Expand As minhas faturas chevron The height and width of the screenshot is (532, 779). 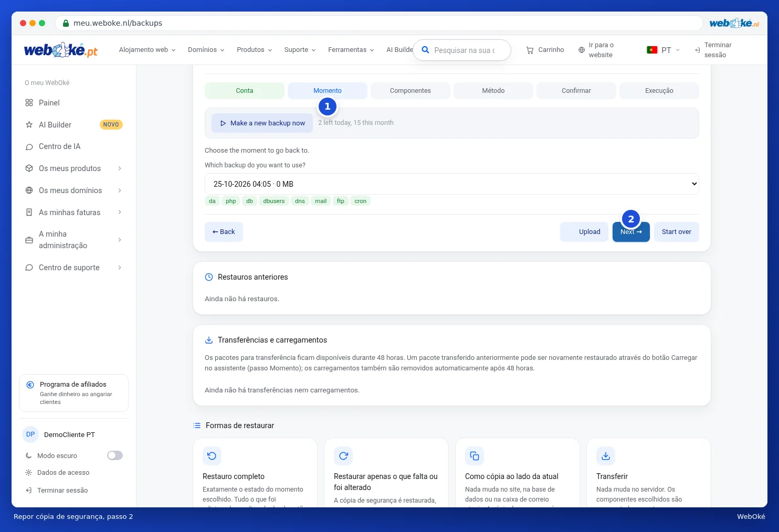tap(120, 212)
